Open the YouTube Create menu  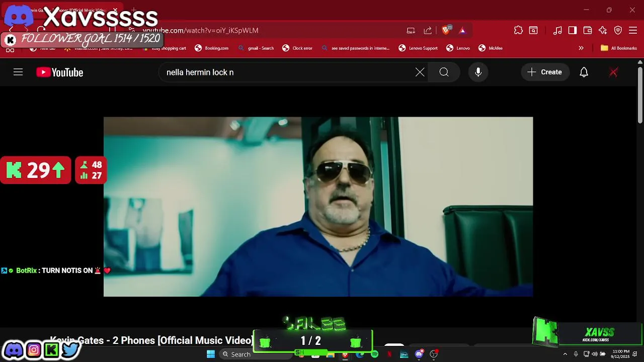[545, 72]
